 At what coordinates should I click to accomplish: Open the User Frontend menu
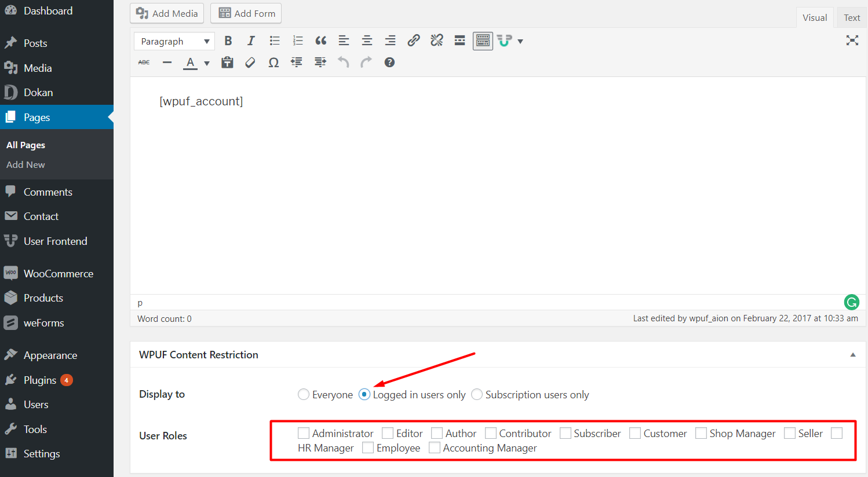[57, 241]
